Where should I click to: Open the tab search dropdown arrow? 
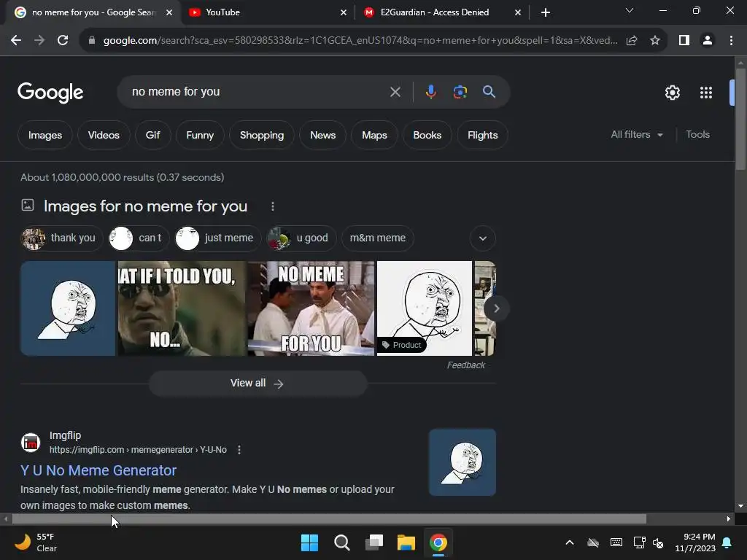tap(630, 10)
